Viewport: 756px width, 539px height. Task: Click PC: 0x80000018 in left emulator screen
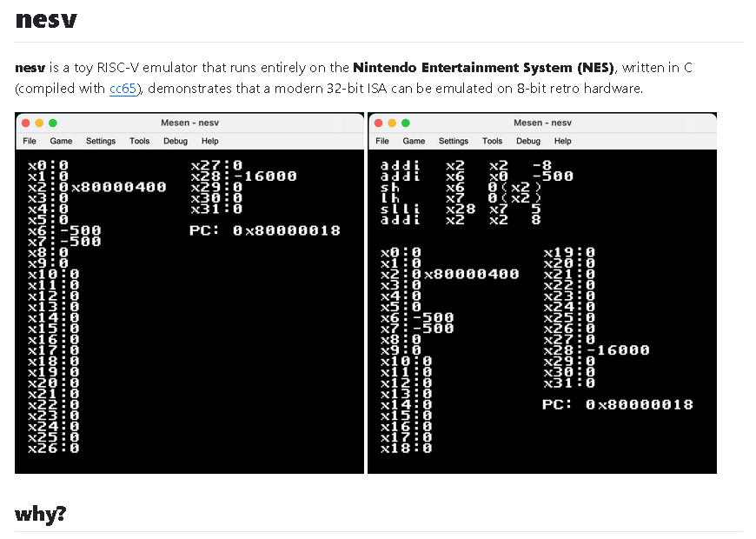265,230
